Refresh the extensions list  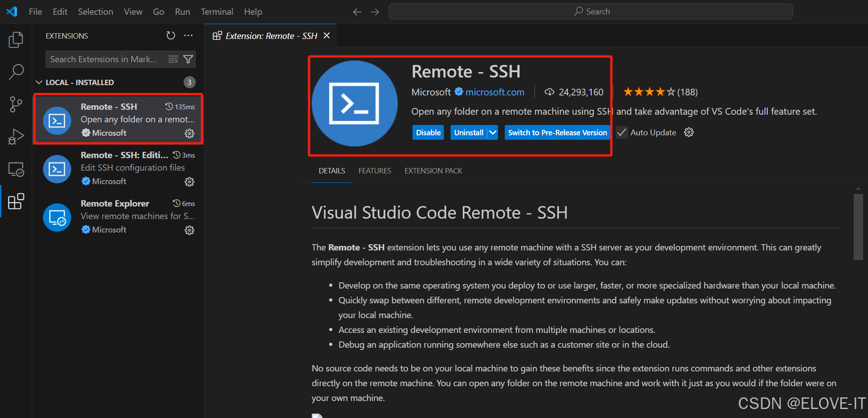pos(171,35)
